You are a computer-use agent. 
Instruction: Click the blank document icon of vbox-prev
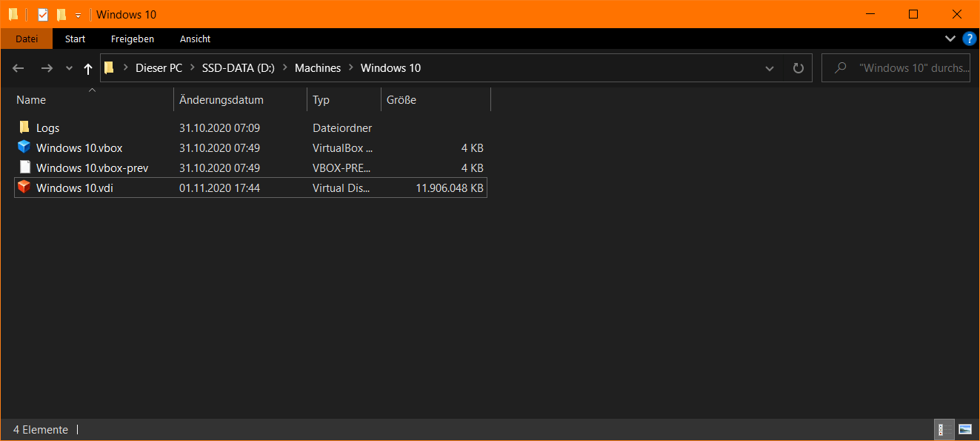coord(24,168)
